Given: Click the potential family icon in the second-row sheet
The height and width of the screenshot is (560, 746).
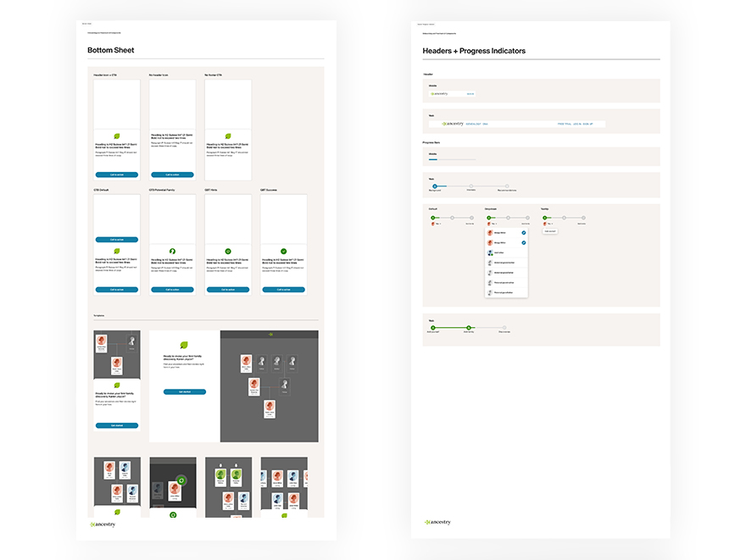Looking at the screenshot, I should pos(172,251).
